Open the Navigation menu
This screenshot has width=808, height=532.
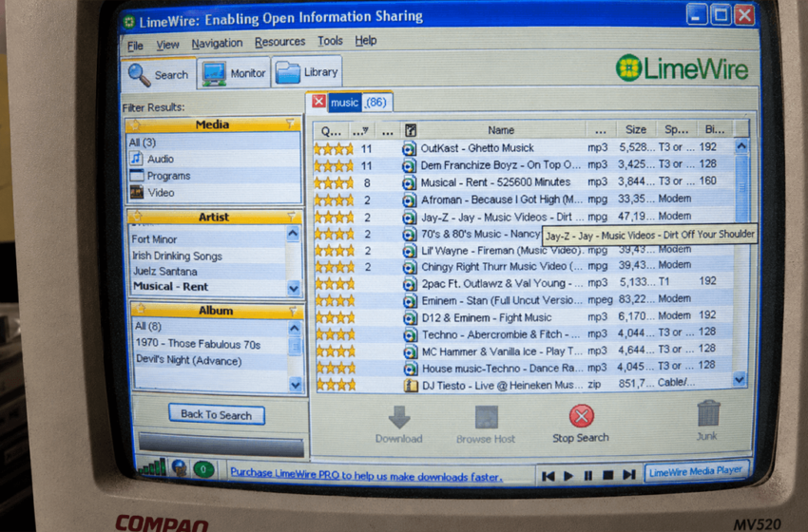click(217, 44)
